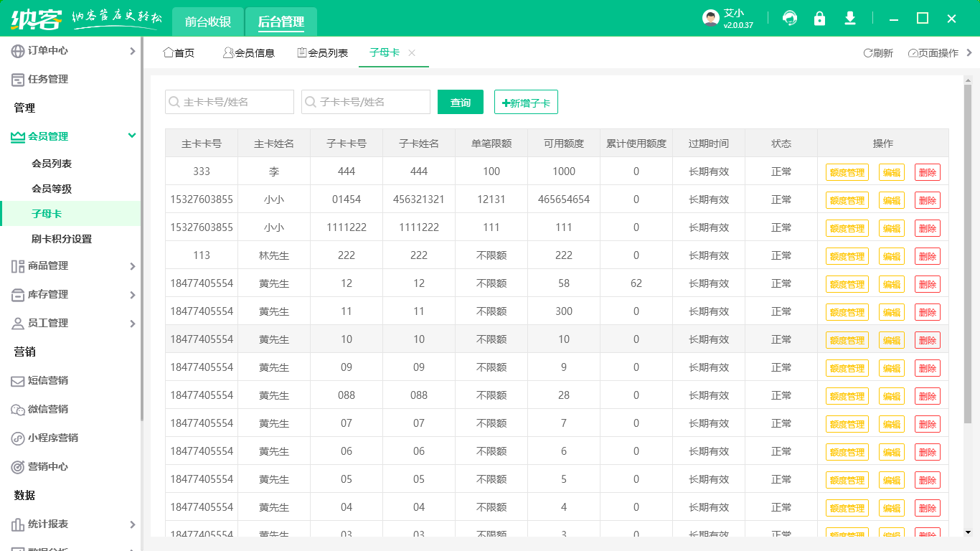Viewport: 980px width, 551px height.
Task: Click 删除 for sub-card 05
Action: pyautogui.click(x=928, y=480)
